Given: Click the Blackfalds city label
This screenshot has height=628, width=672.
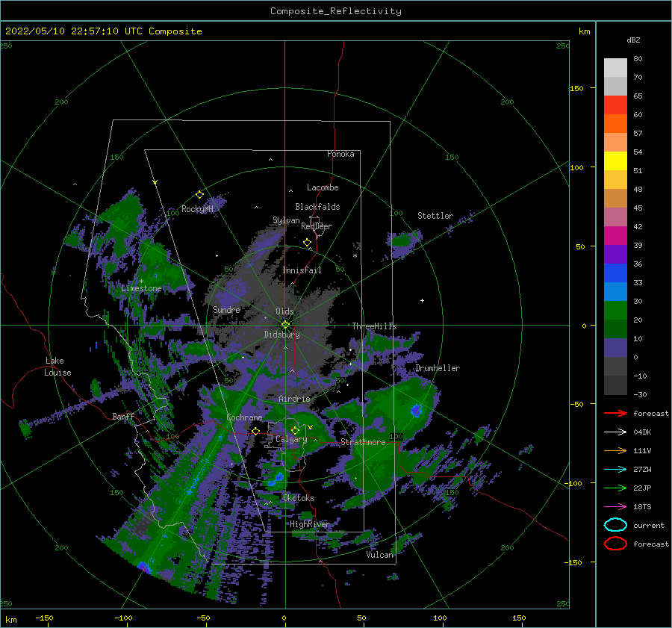Looking at the screenshot, I should 317,207.
